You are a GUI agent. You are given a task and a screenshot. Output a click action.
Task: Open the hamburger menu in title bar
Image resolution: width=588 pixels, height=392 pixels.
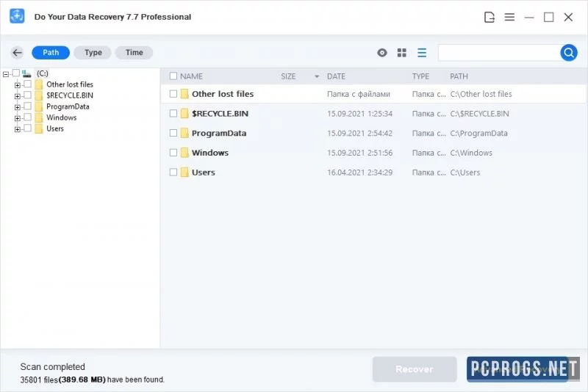tap(509, 17)
